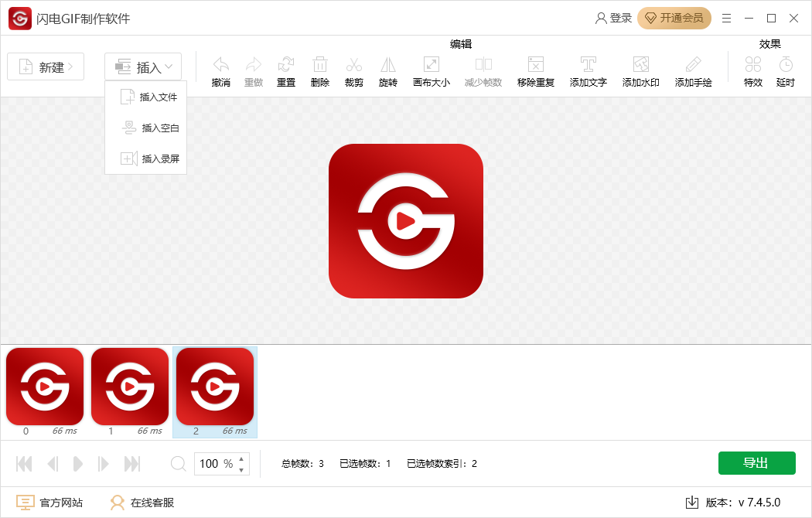Click the 撤消 undo icon
The image size is (812, 518).
tap(221, 65)
